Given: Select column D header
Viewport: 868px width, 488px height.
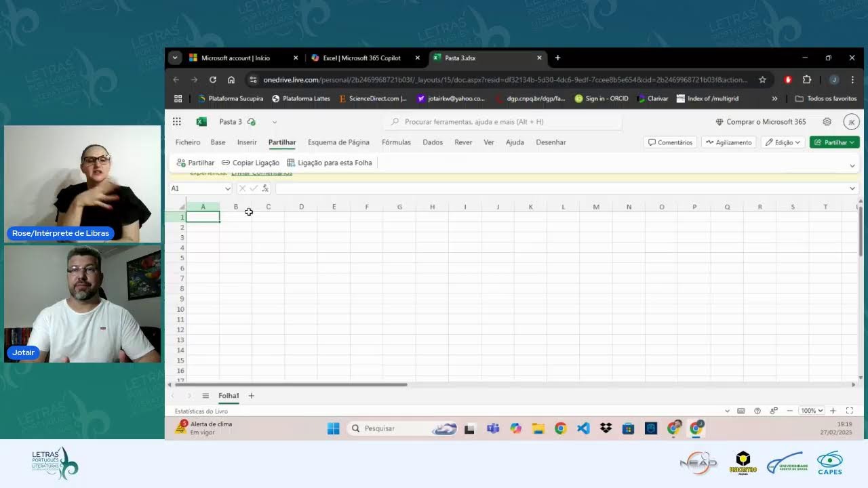Looking at the screenshot, I should (301, 207).
